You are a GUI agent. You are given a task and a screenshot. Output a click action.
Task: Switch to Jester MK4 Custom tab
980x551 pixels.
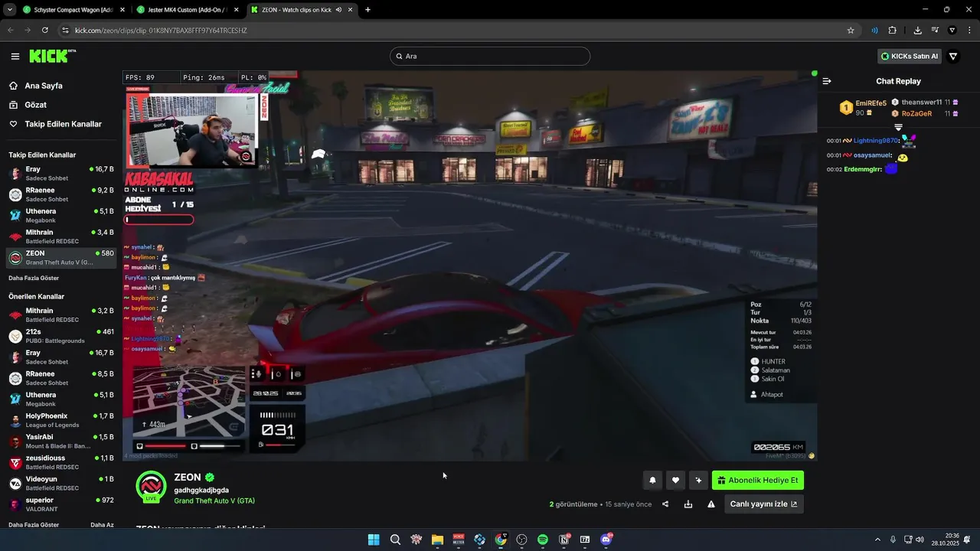point(188,10)
